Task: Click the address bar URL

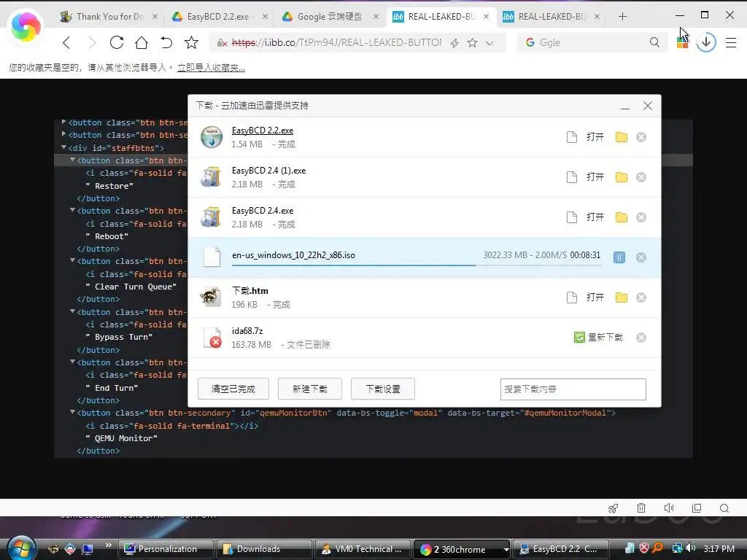Action: click(x=336, y=42)
